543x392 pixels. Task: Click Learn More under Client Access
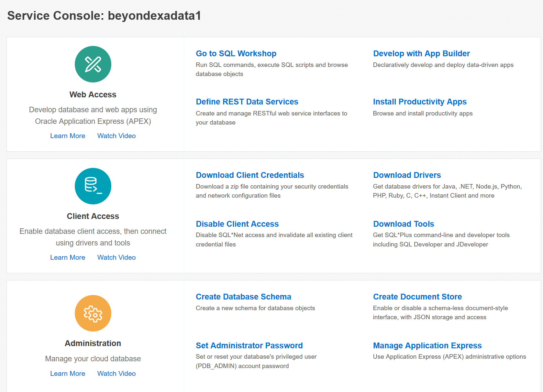click(68, 257)
